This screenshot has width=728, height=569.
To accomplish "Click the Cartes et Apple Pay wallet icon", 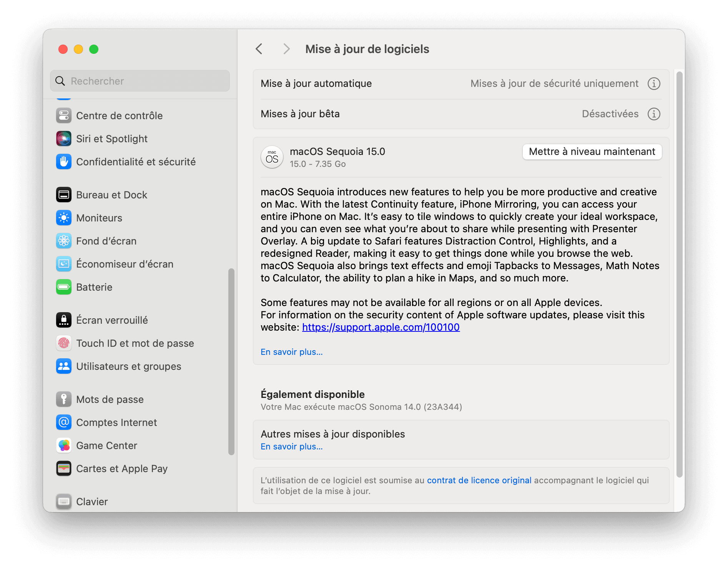I will click(64, 469).
